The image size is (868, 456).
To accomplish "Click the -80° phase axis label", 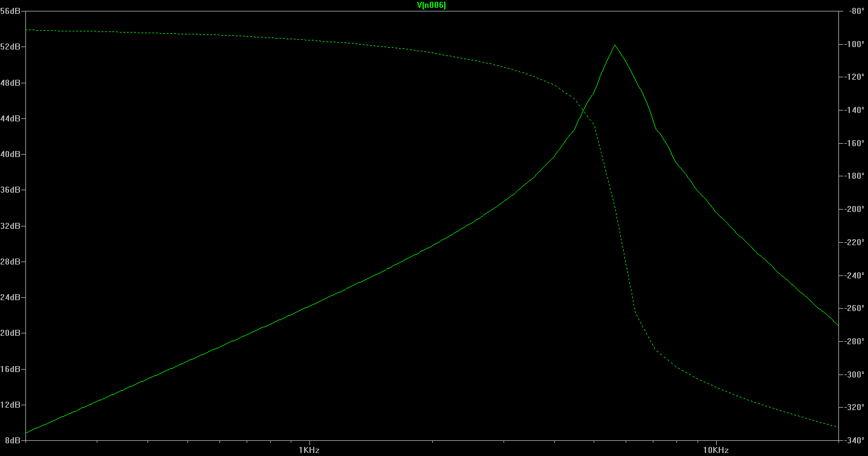I will [855, 11].
